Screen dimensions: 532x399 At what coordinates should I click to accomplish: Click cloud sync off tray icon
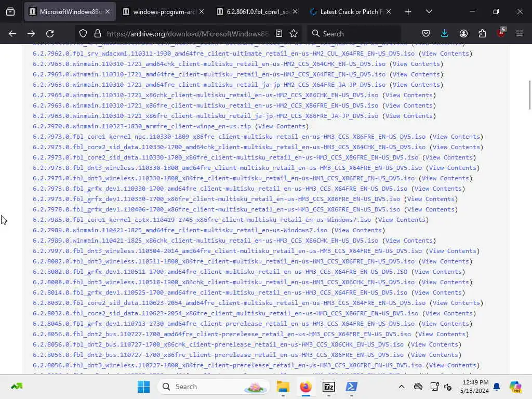(x=418, y=387)
